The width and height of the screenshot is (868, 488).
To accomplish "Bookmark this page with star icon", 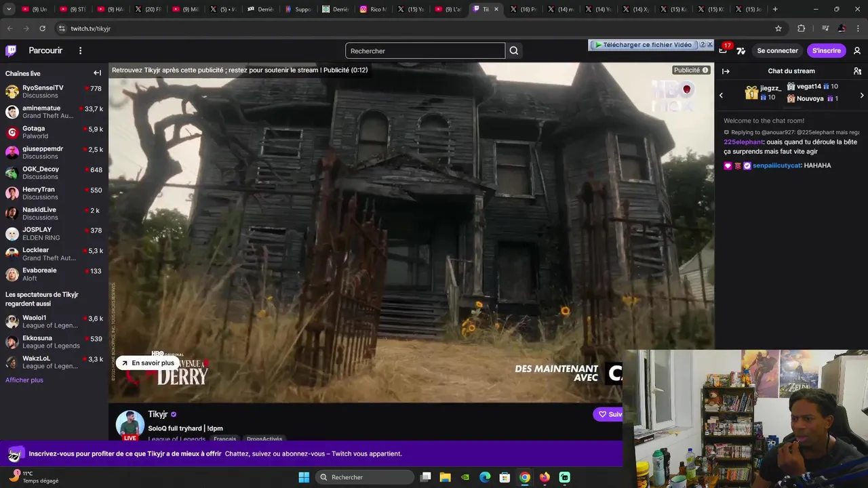I will point(778,28).
